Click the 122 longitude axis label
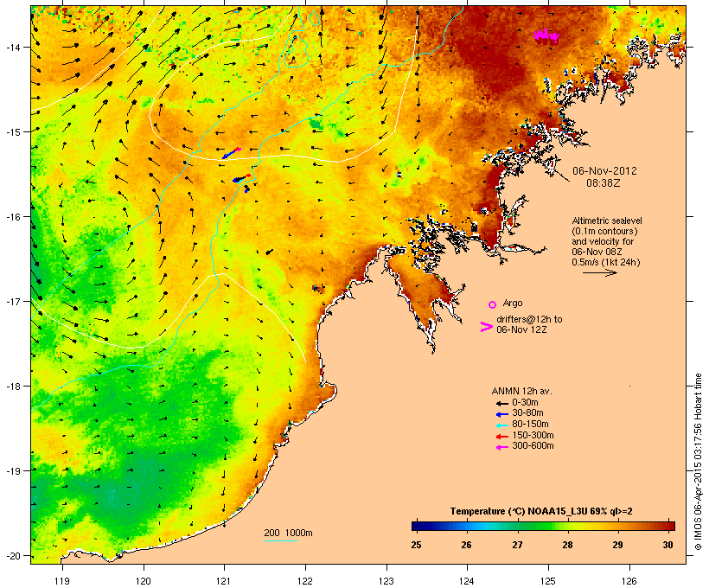 [305, 581]
